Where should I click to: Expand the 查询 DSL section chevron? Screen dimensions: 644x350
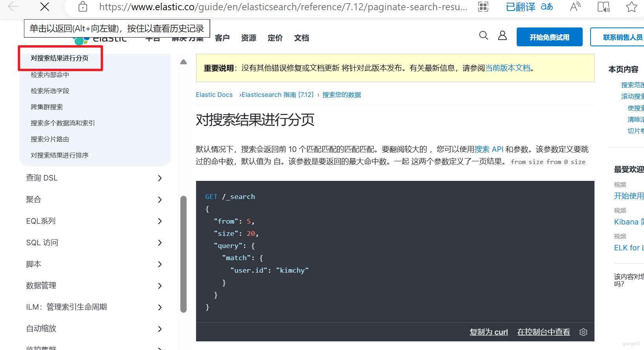pos(160,178)
